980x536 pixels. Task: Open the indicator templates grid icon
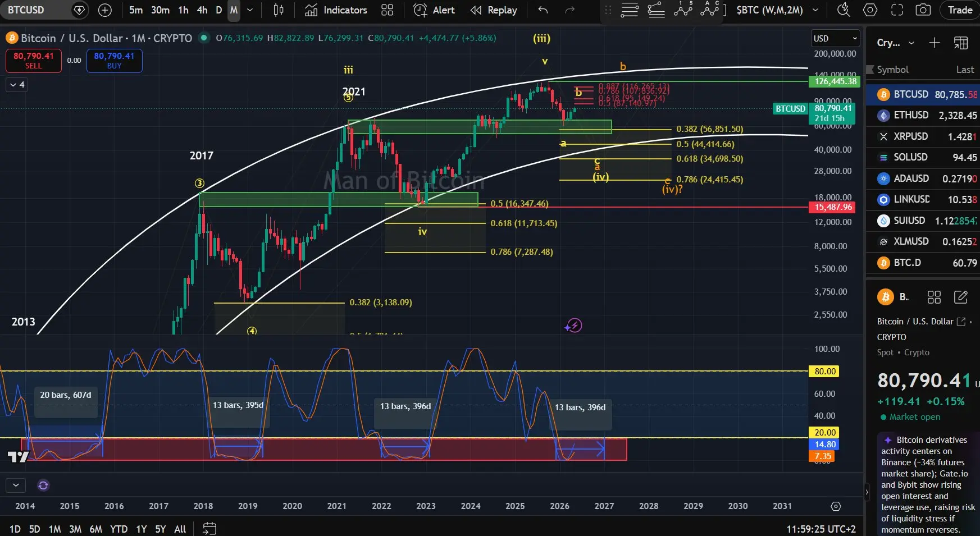[387, 10]
